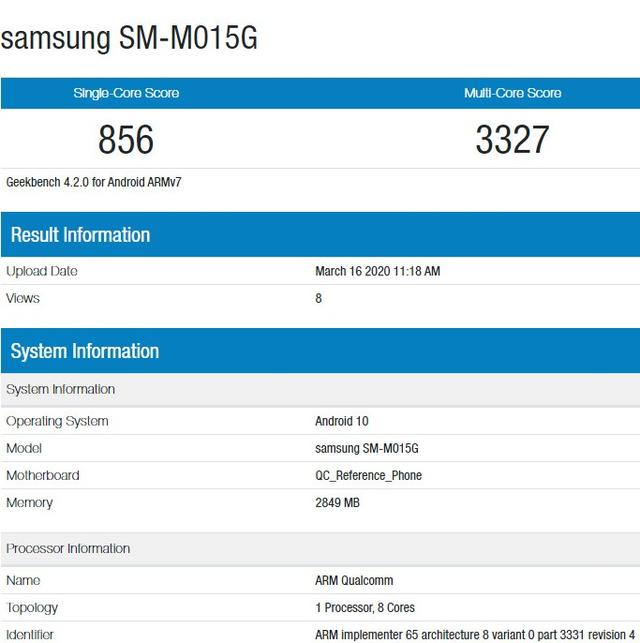640x643 pixels.
Task: Click the Upload Date label
Action: coord(42,271)
